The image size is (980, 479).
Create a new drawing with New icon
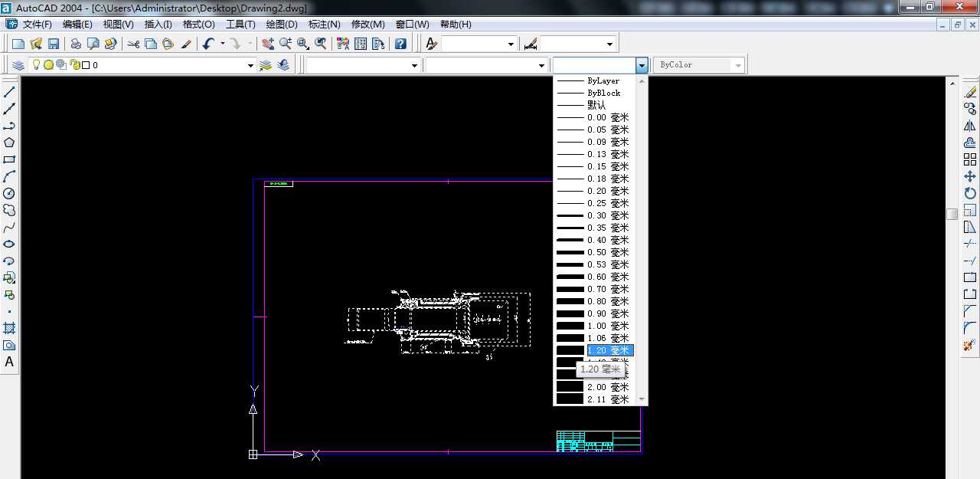(18, 44)
